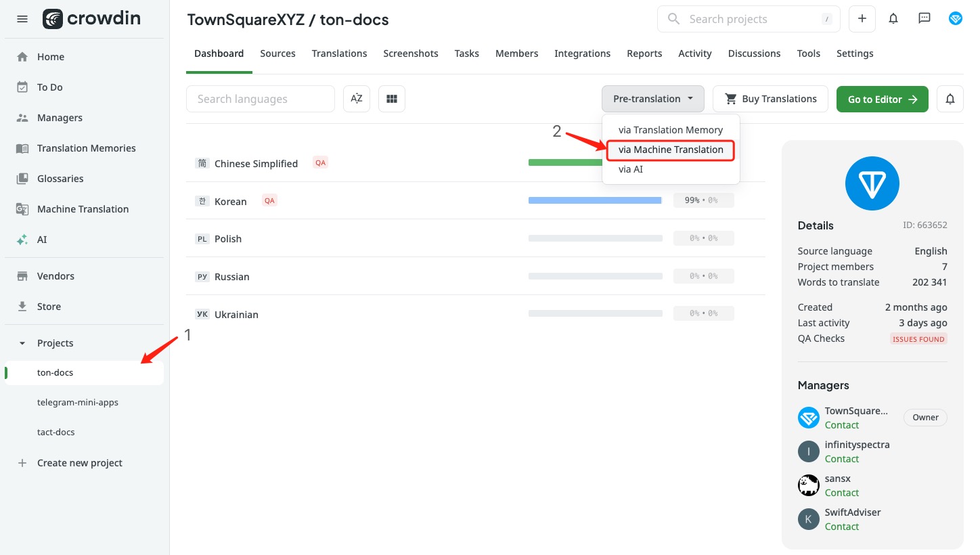
Task: Open the Ukrainian language row
Action: click(475, 314)
